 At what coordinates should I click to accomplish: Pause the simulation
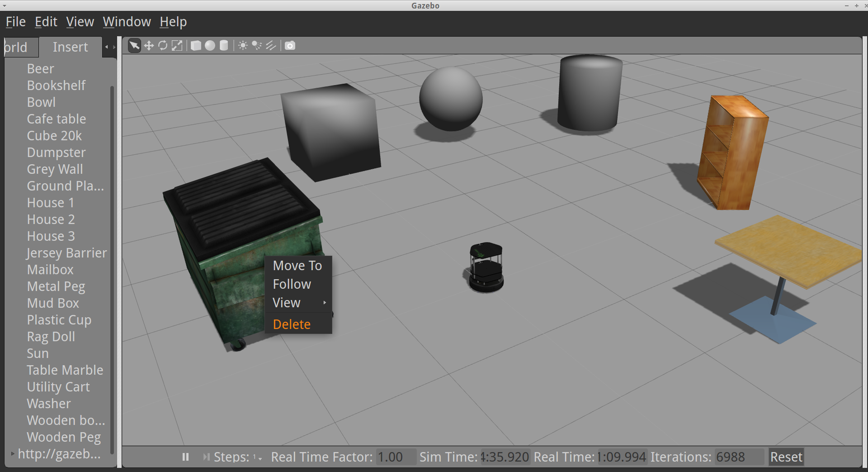click(185, 457)
